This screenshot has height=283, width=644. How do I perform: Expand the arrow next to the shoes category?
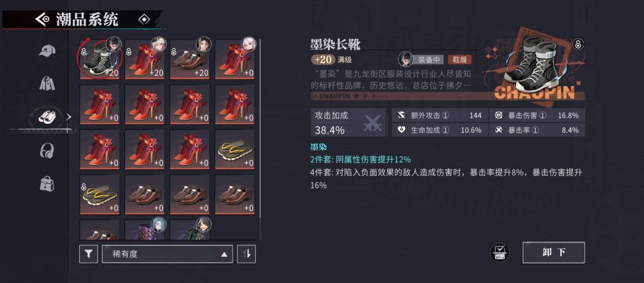coord(69,117)
